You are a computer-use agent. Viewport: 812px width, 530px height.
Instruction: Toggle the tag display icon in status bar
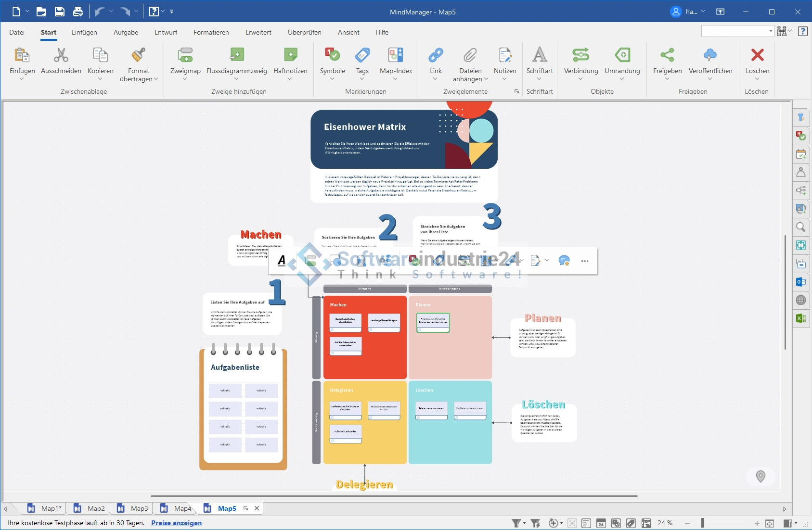[x=631, y=523]
